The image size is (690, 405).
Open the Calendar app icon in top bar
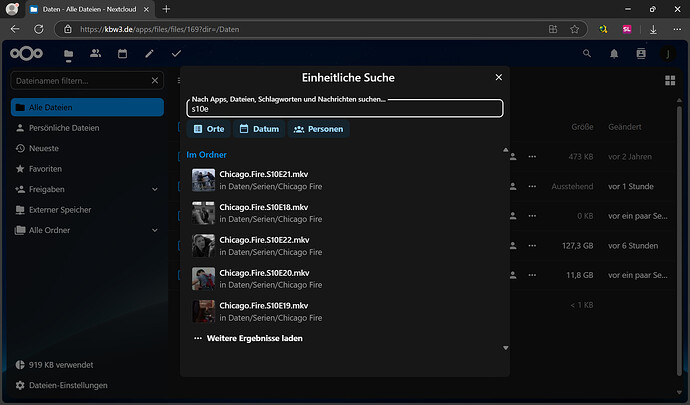[x=122, y=53]
